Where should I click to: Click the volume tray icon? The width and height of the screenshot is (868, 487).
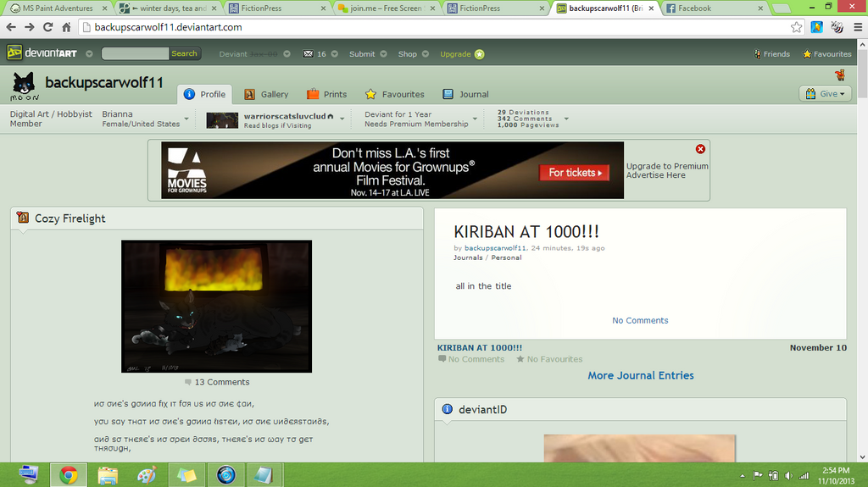(x=789, y=475)
